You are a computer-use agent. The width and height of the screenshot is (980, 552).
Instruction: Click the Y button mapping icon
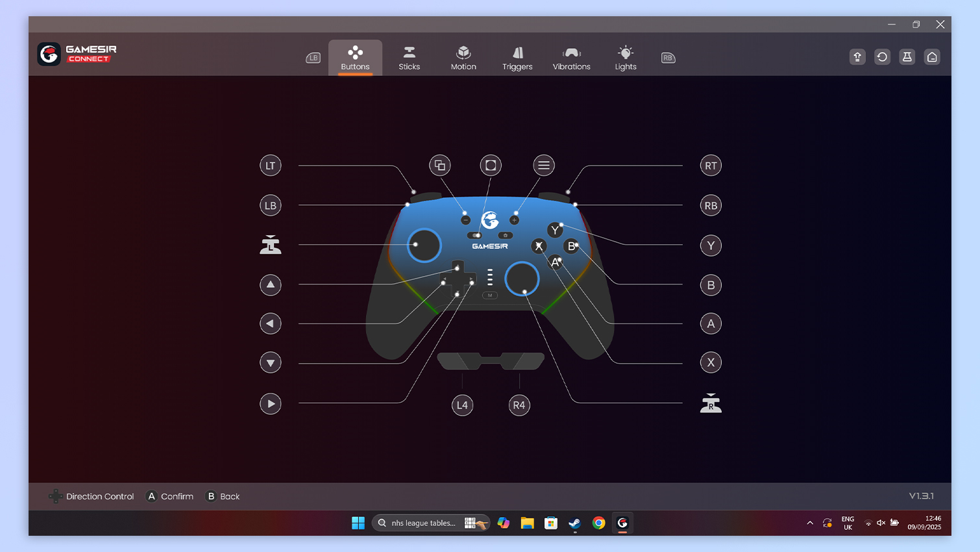[x=711, y=245]
